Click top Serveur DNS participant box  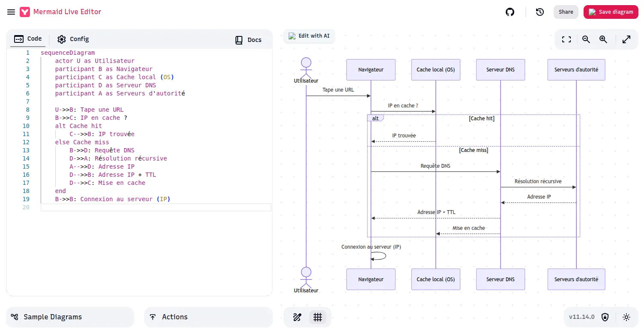(501, 70)
